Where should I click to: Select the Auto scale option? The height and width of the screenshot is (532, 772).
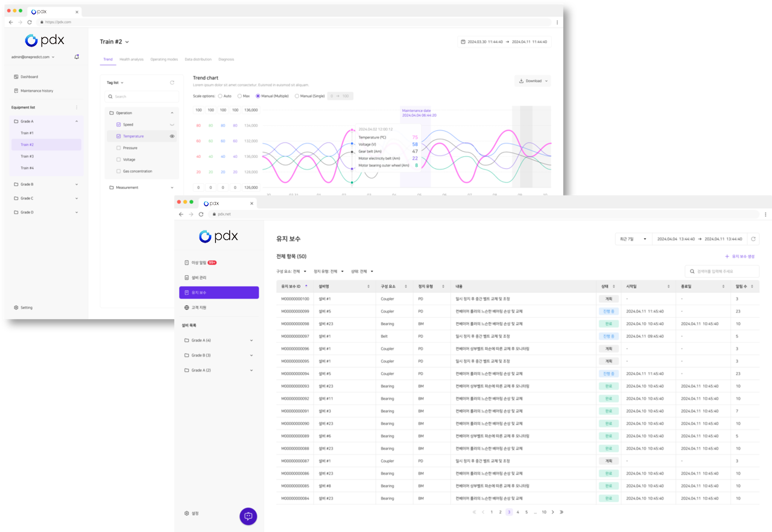coord(220,96)
